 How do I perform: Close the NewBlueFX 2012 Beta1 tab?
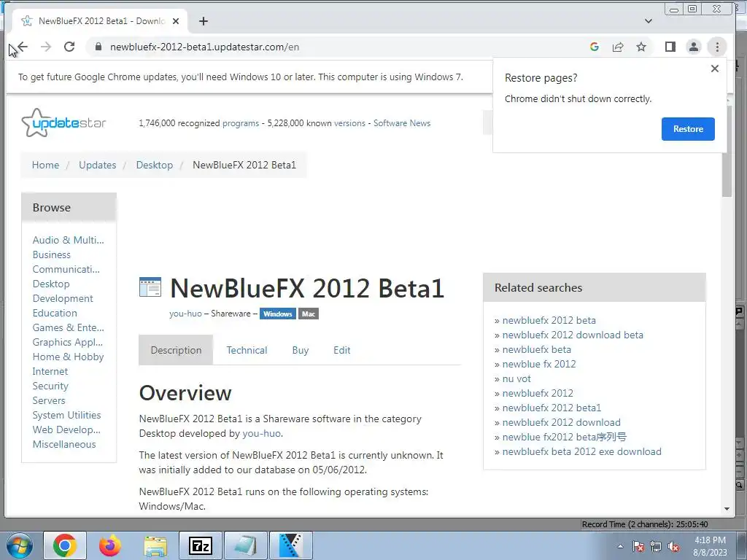(x=176, y=21)
